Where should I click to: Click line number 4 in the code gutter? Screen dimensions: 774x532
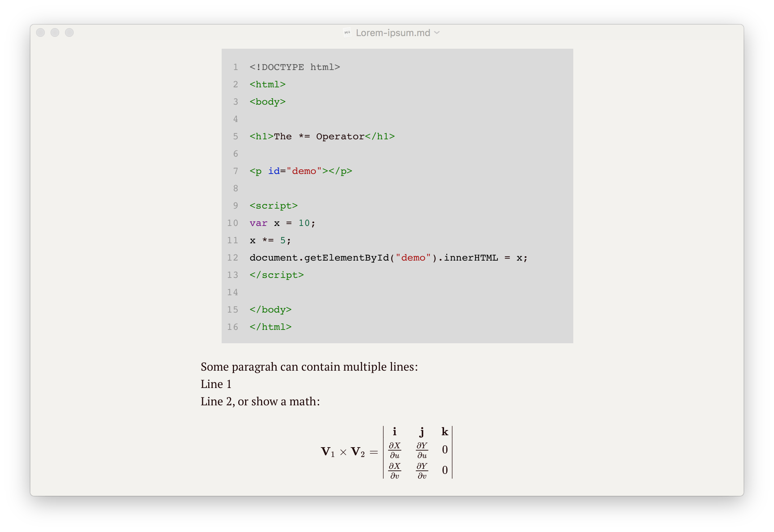click(235, 119)
